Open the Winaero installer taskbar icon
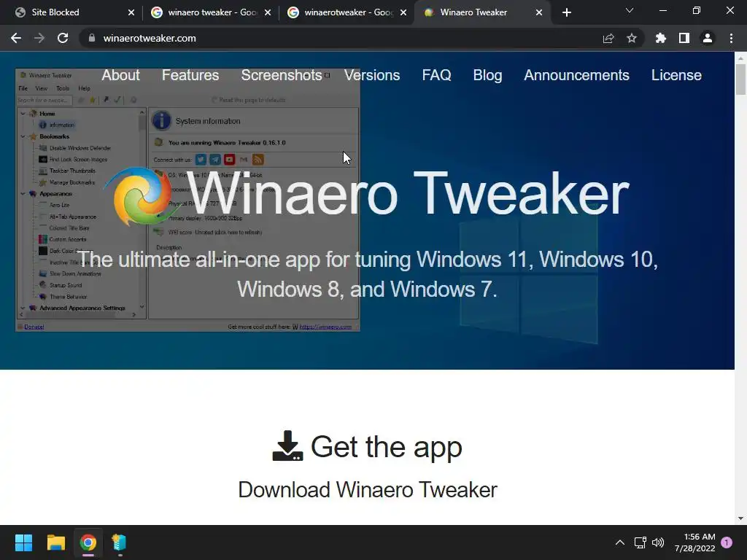The width and height of the screenshot is (747, 560). click(x=119, y=542)
